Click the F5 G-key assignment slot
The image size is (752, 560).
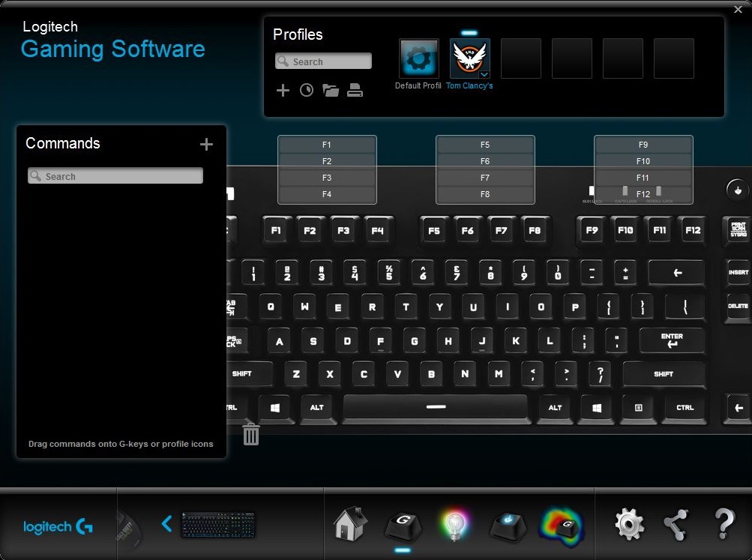pyautogui.click(x=485, y=145)
